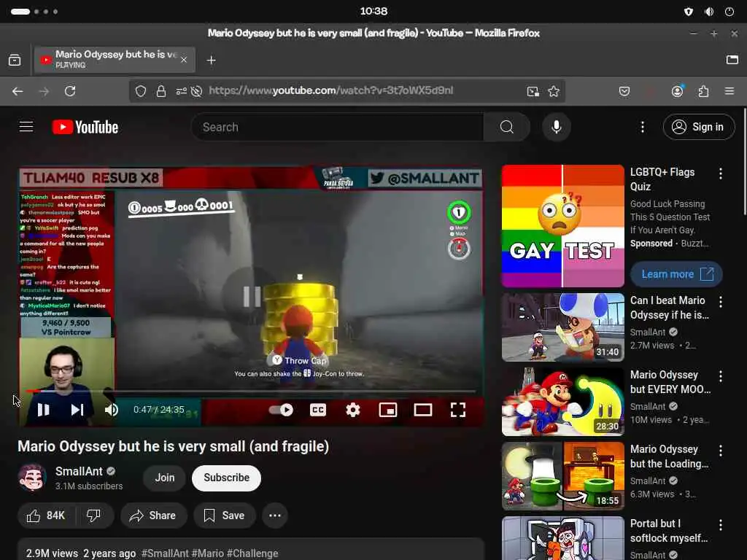The image size is (747, 560).
Task: Enable miniplayer mode icon
Action: point(388,410)
